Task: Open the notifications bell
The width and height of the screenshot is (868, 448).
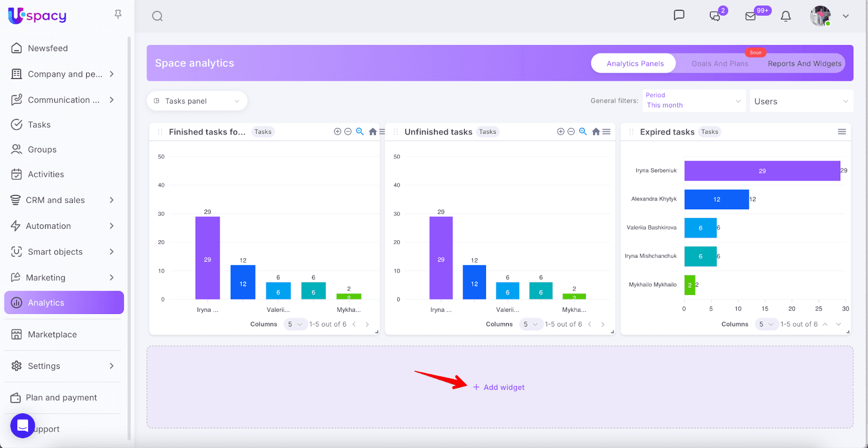Action: tap(786, 16)
